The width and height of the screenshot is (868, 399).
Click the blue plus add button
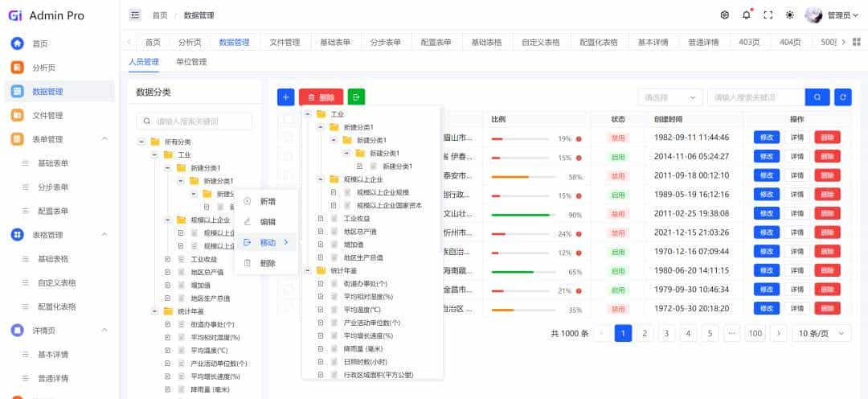pyautogui.click(x=285, y=97)
